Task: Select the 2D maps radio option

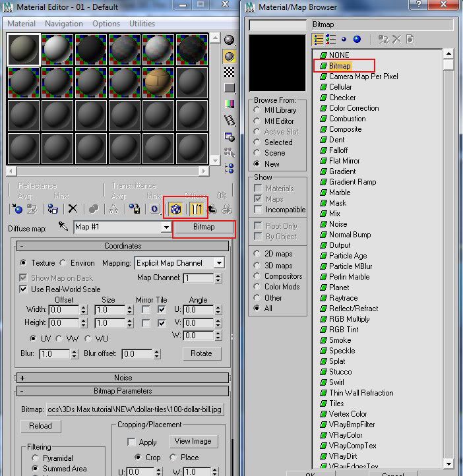Action: [x=257, y=254]
